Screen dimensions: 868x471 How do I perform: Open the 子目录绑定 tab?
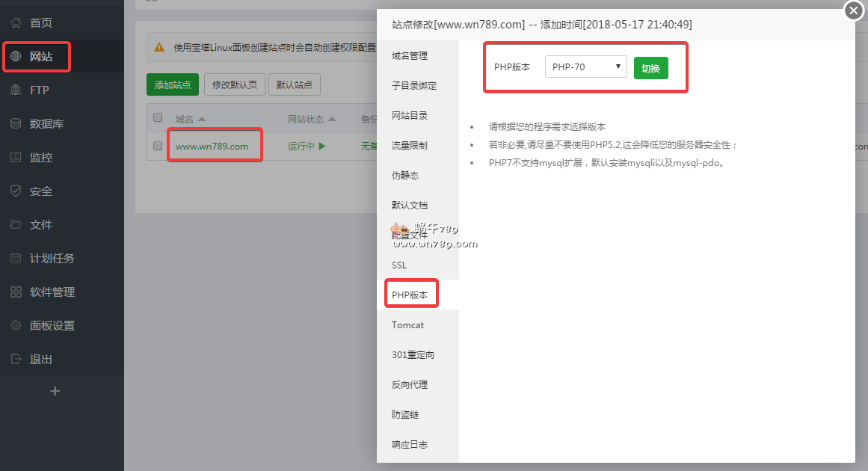tap(414, 86)
